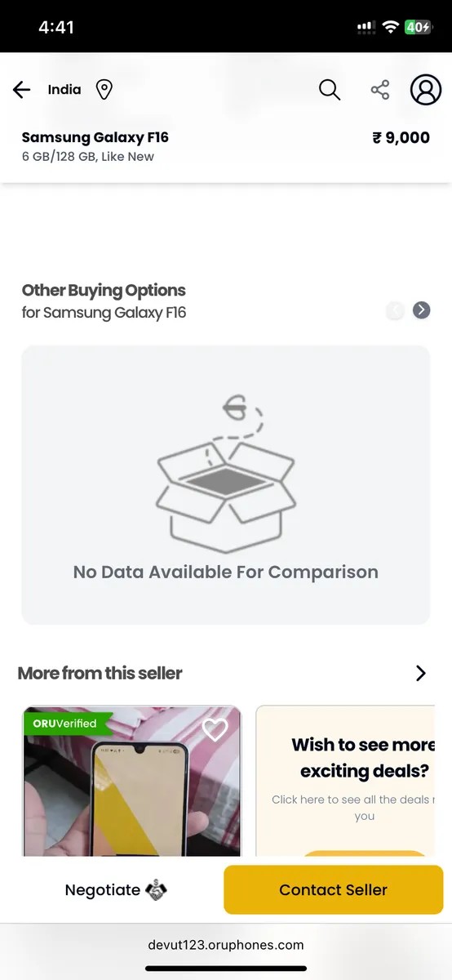452x980 pixels.
Task: Expand More from this seller chevron
Action: pos(421,673)
